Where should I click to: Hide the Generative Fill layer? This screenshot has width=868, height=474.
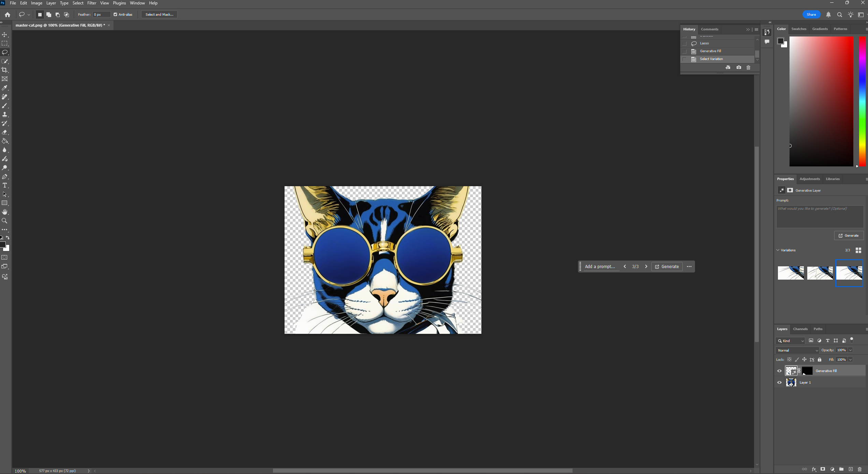coord(779,371)
